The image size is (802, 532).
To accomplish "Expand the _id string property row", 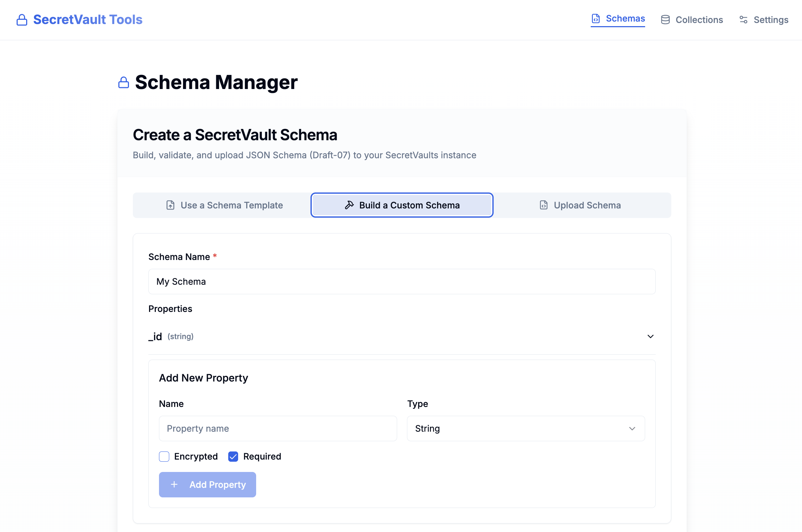I will click(x=650, y=336).
